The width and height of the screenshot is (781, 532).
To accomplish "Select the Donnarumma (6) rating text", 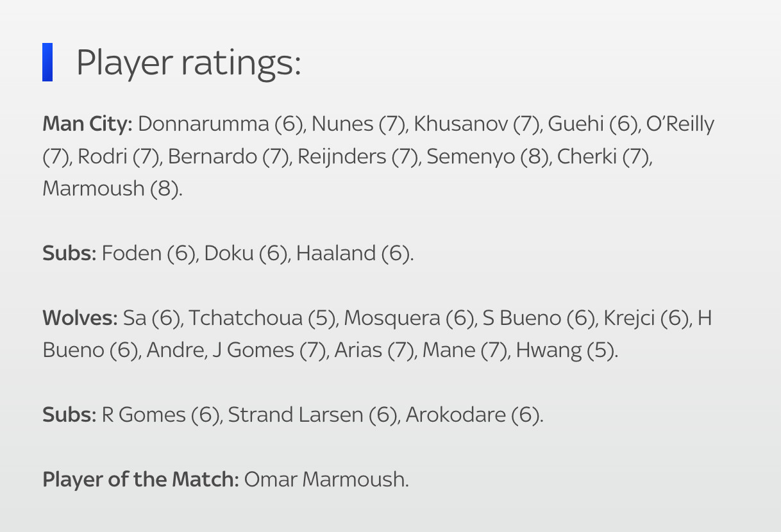I will 221,124.
